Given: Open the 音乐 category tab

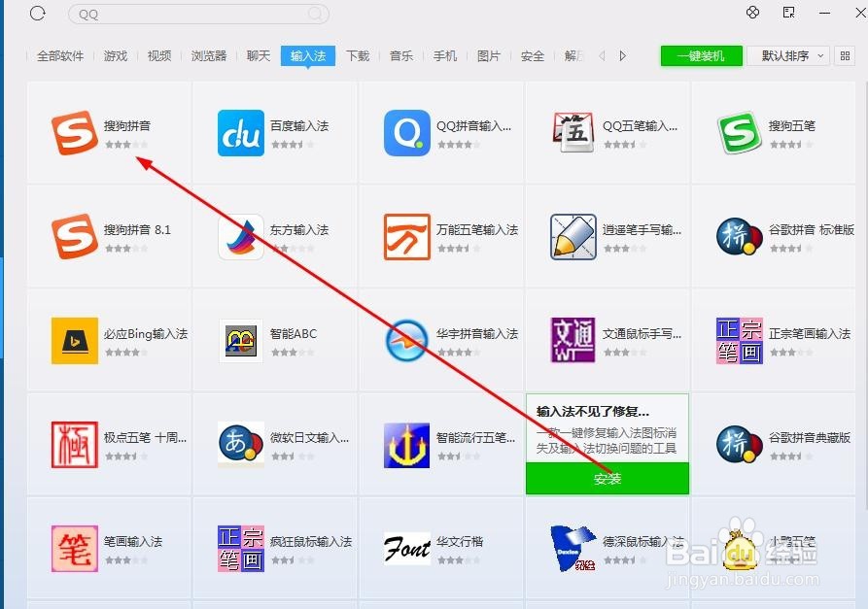Looking at the screenshot, I should coord(401,56).
